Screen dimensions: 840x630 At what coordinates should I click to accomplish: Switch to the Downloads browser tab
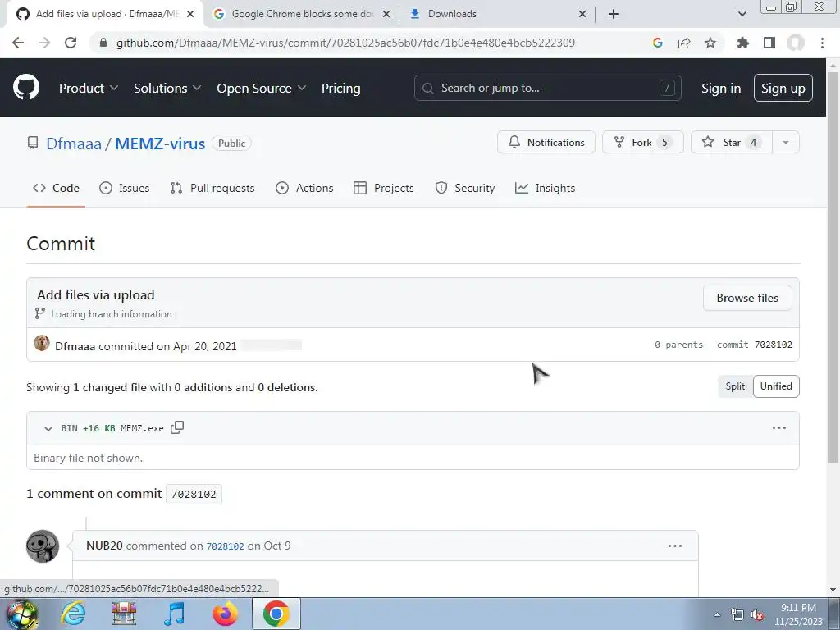tap(495, 14)
